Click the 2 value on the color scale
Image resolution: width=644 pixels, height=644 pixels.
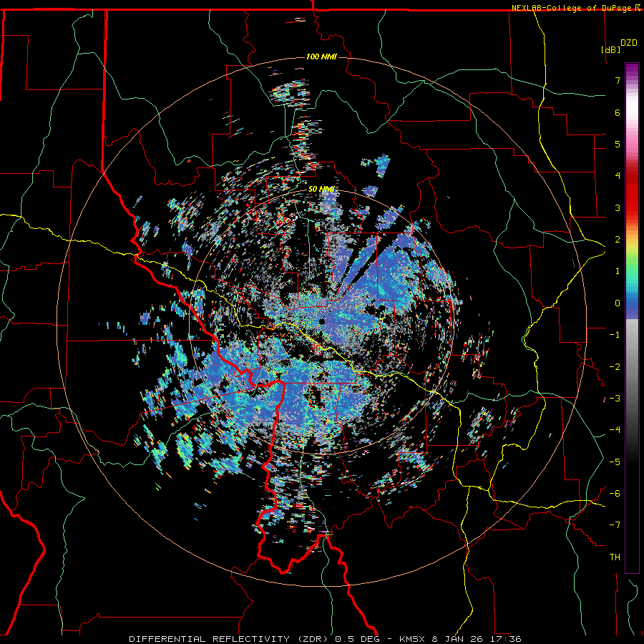pyautogui.click(x=618, y=240)
